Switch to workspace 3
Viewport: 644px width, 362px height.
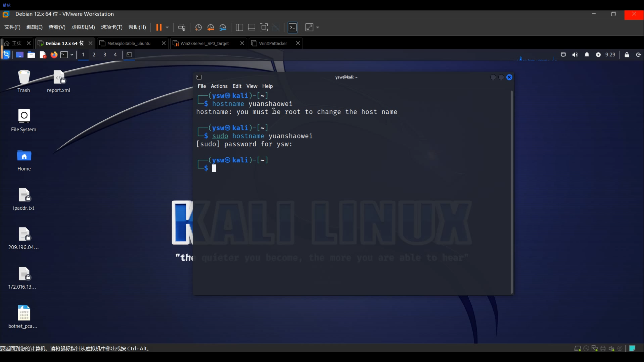[x=105, y=55]
